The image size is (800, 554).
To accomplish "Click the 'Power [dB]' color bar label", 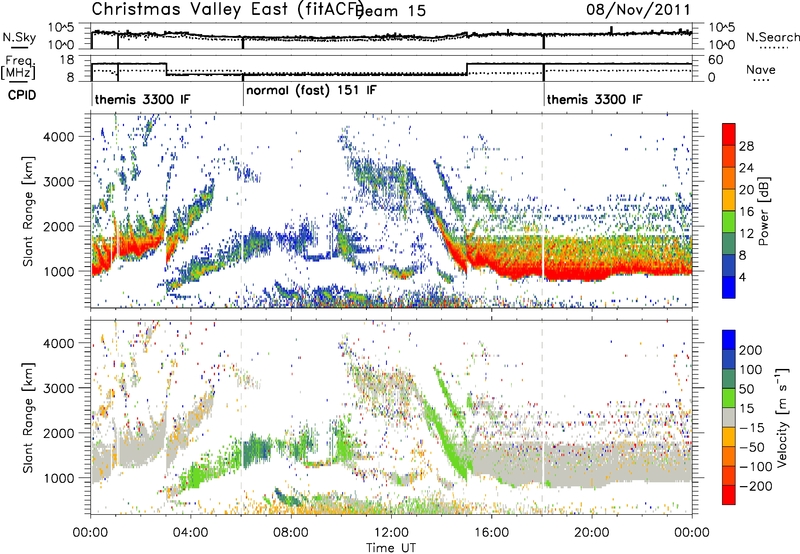I will point(764,211).
